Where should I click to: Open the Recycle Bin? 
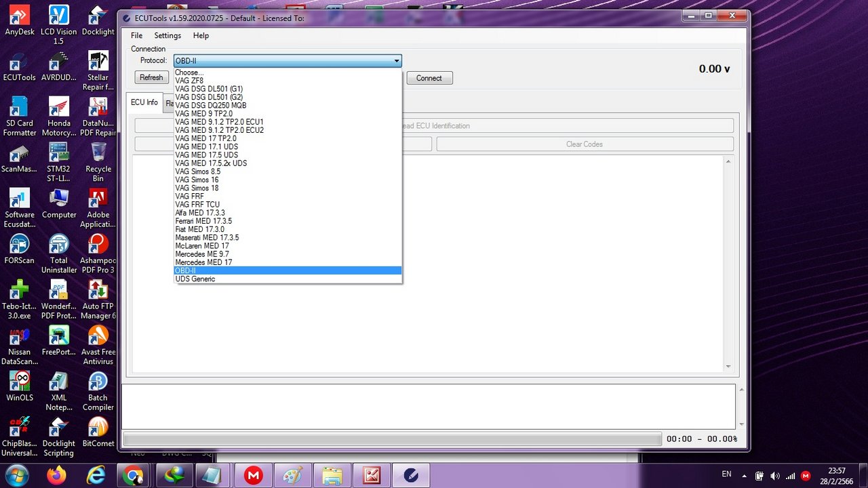tap(98, 163)
